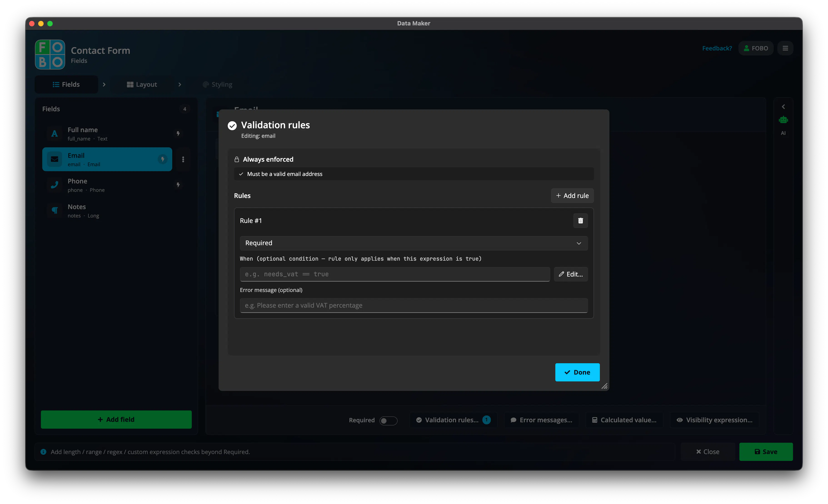Image resolution: width=828 pixels, height=504 pixels.
Task: Open the hamburger menu at top right
Action: (785, 48)
